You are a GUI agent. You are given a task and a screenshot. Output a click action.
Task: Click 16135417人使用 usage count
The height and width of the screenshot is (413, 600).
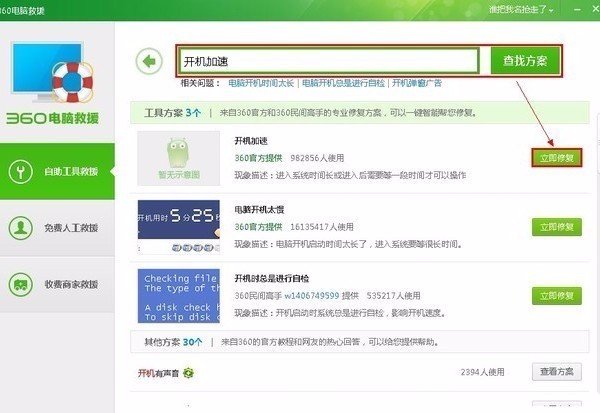click(x=322, y=227)
